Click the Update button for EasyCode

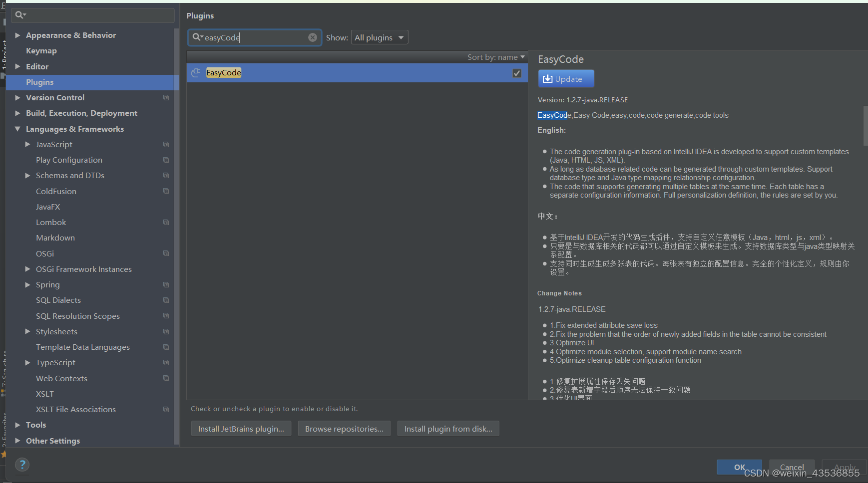(565, 78)
